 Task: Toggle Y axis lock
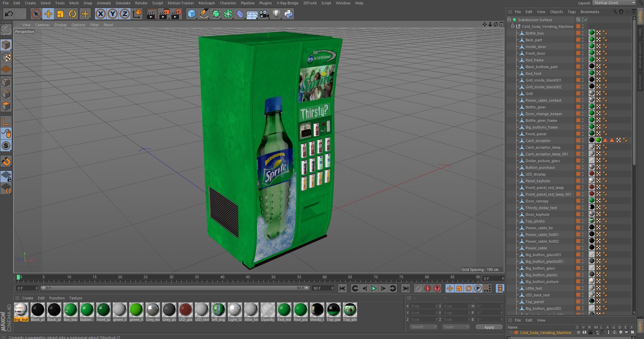pos(113,14)
